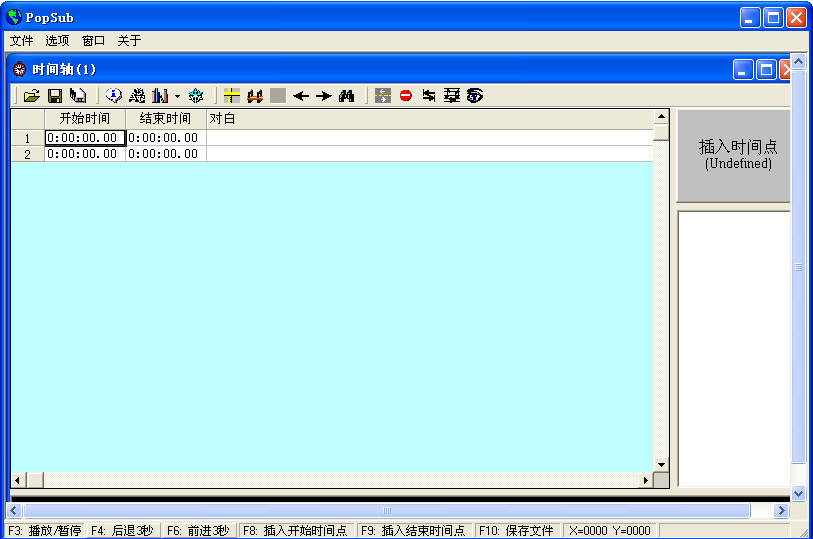Screen dimensions: 813x539
Task: Click the row 1 dialogue cell
Action: pos(430,138)
